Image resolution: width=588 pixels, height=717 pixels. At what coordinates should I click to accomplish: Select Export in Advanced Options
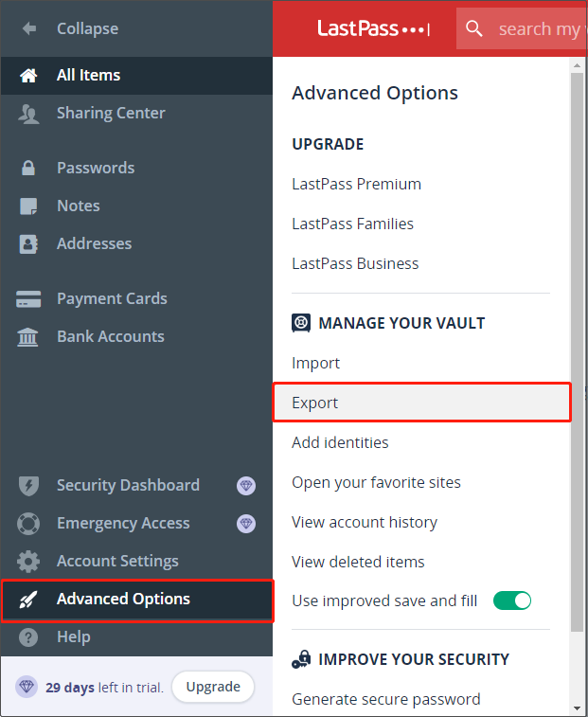315,403
